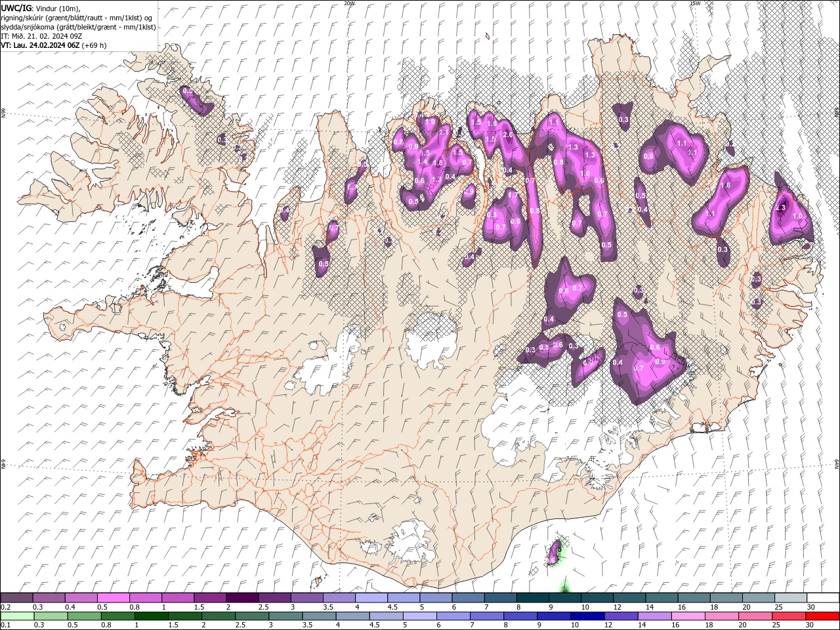Pick bottom-row swatch between 2.5 and 3
This screenshot has width=840, height=630.
pos(252,616)
